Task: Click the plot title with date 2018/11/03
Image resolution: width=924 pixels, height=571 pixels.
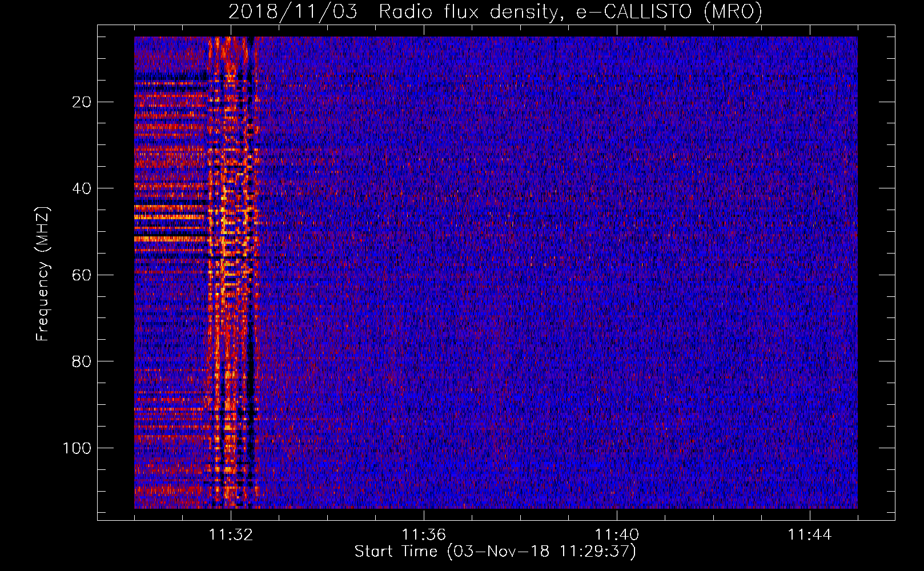Action: click(495, 11)
